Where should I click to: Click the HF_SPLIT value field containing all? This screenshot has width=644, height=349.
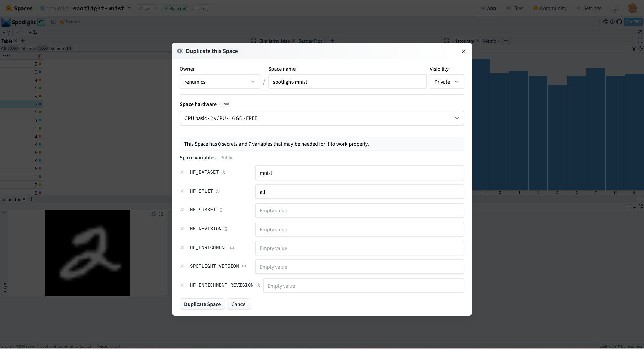360,192
